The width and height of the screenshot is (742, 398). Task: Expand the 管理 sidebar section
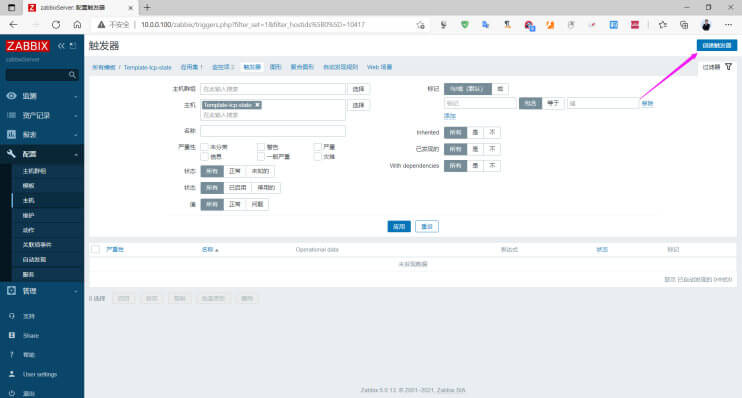pyautogui.click(x=42, y=291)
